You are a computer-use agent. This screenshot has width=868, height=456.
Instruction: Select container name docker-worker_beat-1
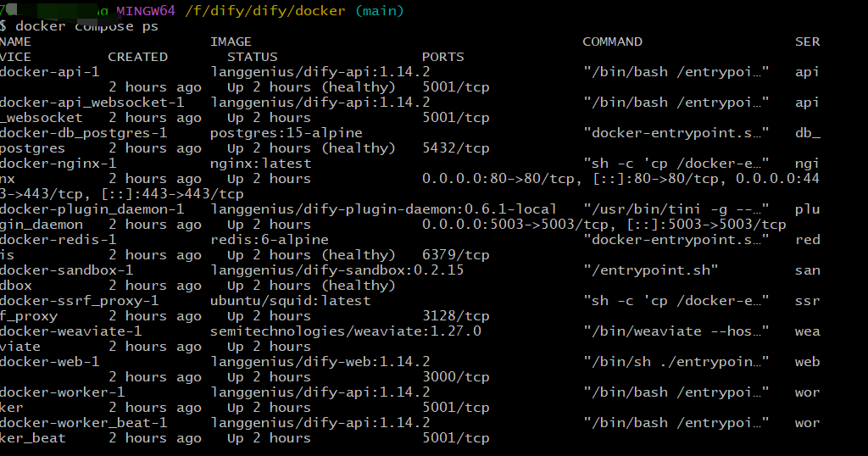coord(84,422)
